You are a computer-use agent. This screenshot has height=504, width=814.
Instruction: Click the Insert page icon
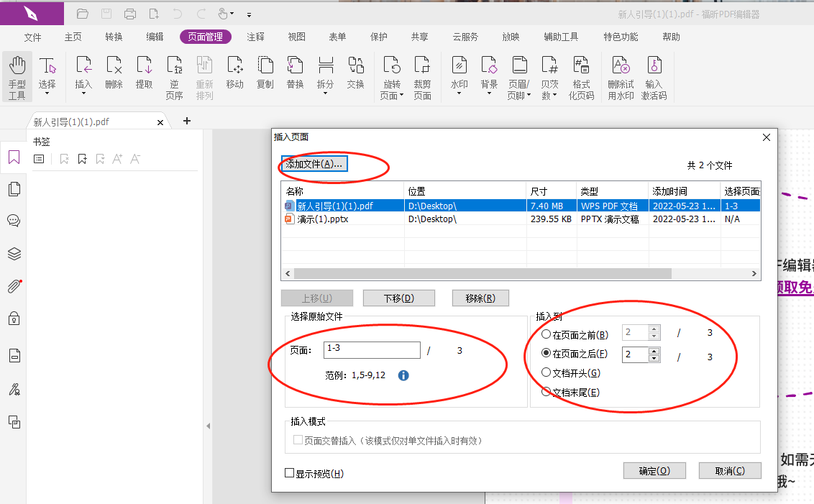83,66
